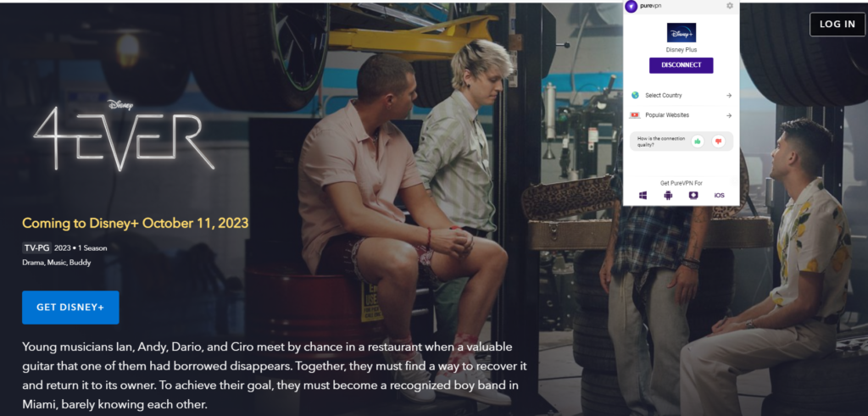Click the browser extension download icon
The image size is (868, 416).
pyautogui.click(x=693, y=195)
